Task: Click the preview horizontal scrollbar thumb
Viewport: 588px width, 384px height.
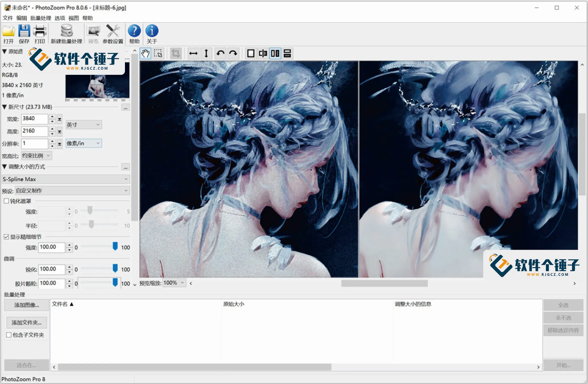Action: [x=384, y=283]
